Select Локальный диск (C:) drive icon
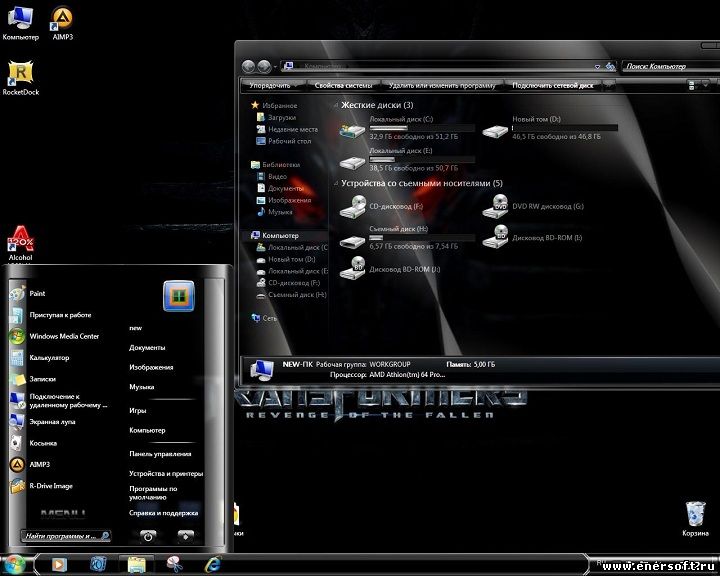The image size is (720, 576). (352, 130)
